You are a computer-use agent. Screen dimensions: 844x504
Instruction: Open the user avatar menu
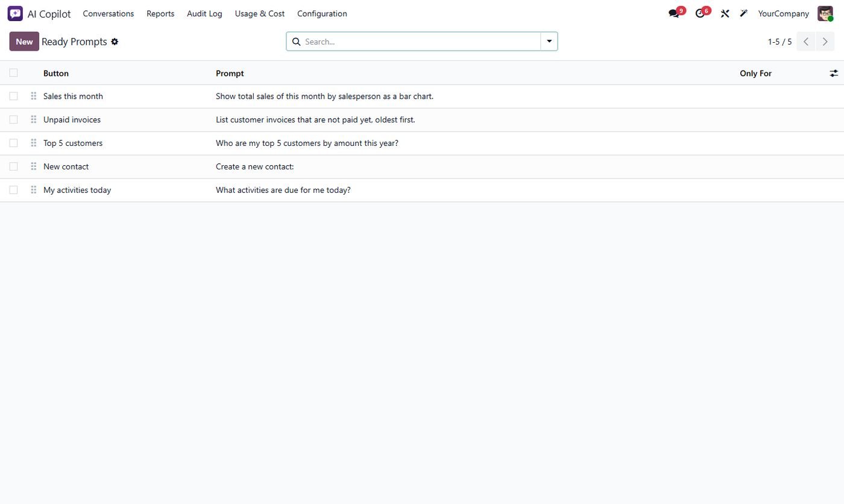825,13
